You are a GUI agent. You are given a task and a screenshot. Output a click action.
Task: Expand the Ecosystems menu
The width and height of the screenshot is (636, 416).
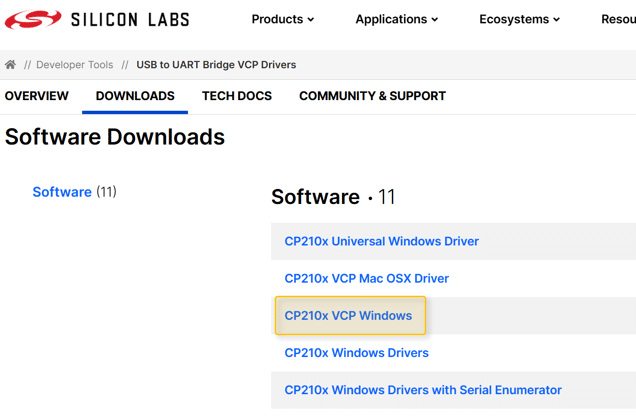click(519, 19)
